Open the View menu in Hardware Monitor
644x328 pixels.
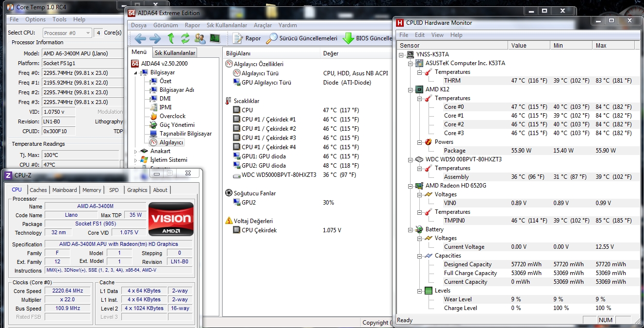(437, 35)
